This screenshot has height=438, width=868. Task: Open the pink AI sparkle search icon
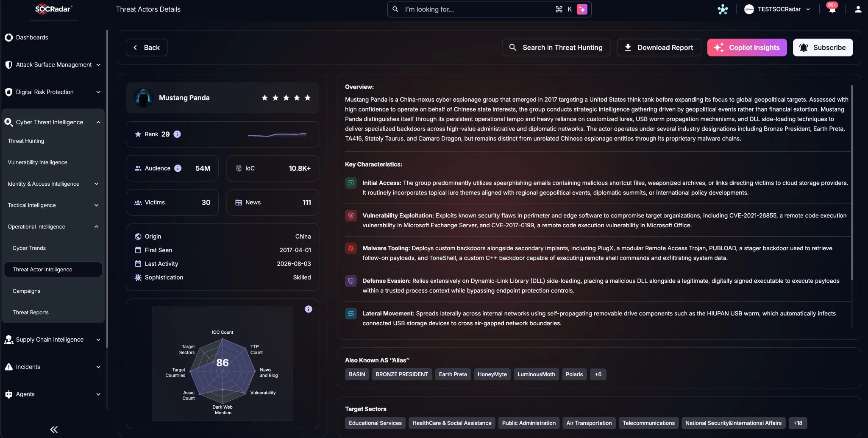pos(582,9)
